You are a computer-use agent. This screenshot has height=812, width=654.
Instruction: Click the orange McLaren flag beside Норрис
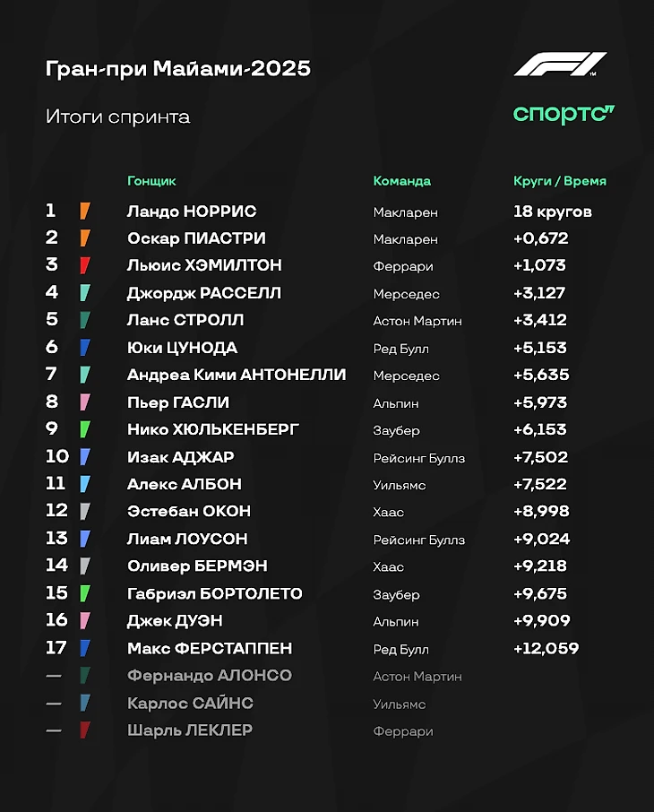coord(84,211)
